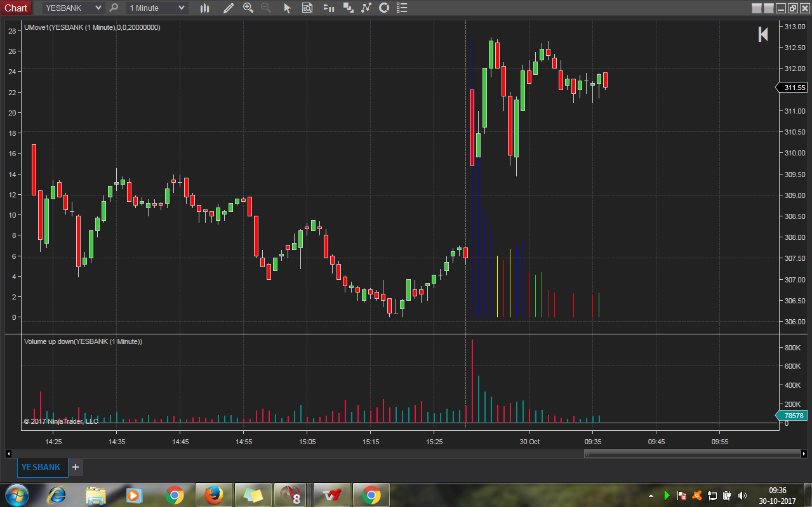
Task: Click the window link button in title bar
Action: (756, 8)
